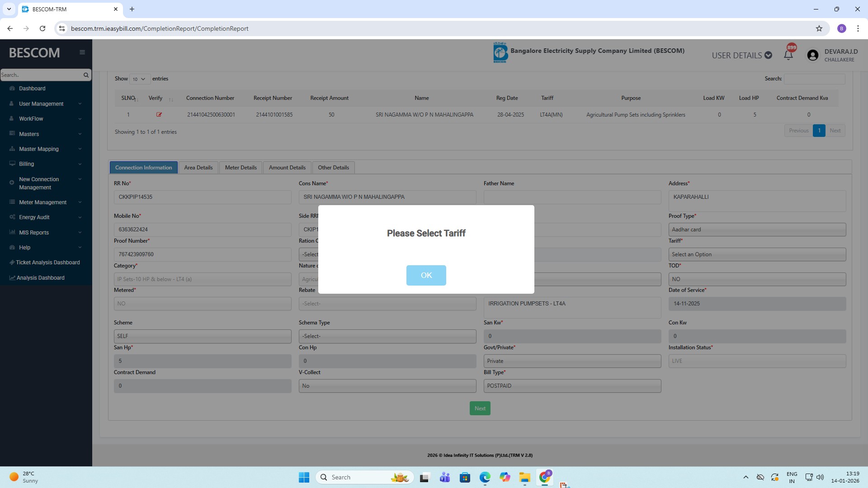Screen dimensions: 868x488
Task: Open Ticket Analysis Dashboard link
Action: [47, 263]
